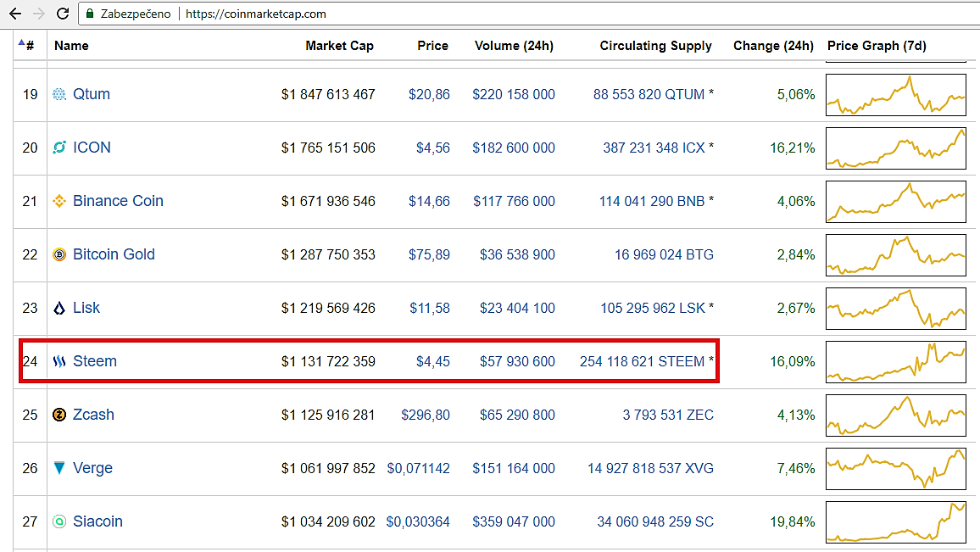Click supply 88 553 820 QTUM
The height and width of the screenshot is (552, 980).
coord(649,94)
